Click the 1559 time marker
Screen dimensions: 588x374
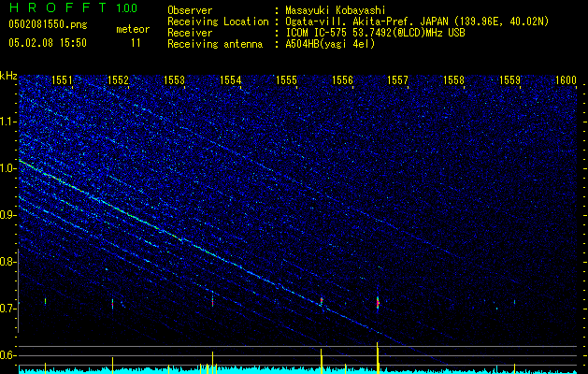pos(510,79)
